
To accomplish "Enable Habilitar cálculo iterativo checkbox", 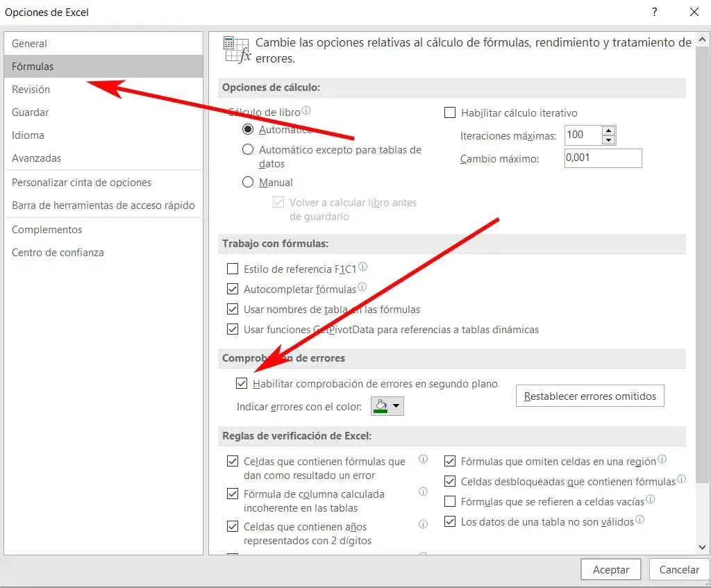I will 450,112.
